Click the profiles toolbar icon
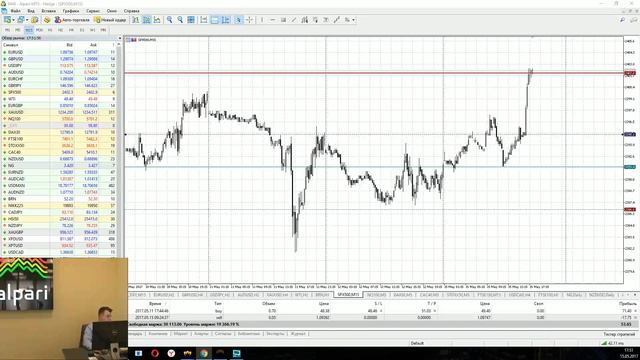 (21, 20)
